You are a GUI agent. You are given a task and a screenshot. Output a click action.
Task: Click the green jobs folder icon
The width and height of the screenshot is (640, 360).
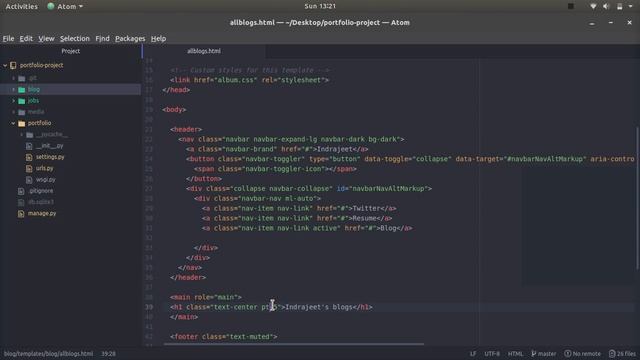pos(22,101)
